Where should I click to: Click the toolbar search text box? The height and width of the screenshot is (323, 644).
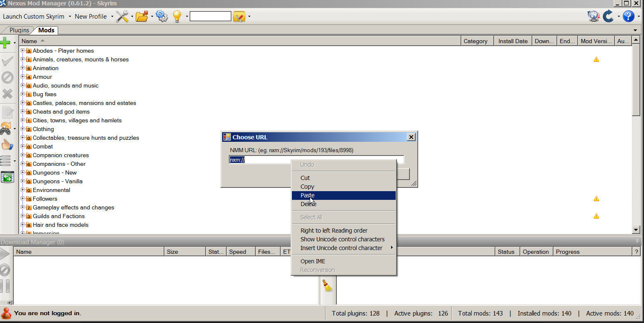211,17
